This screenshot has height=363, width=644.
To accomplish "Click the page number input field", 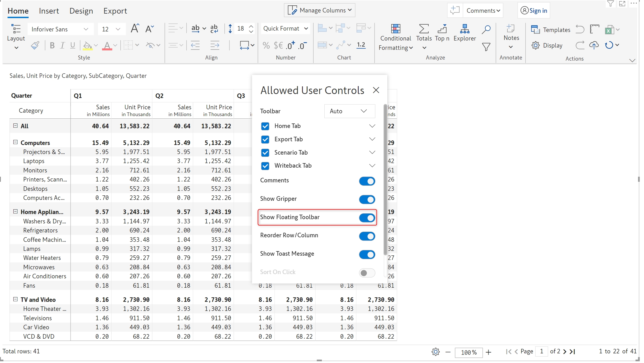I will click(541, 351).
